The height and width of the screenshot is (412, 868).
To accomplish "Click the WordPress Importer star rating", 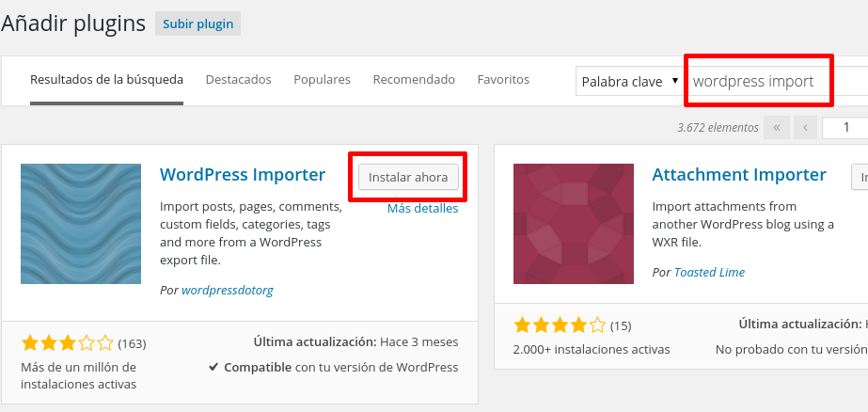I will coord(68,343).
